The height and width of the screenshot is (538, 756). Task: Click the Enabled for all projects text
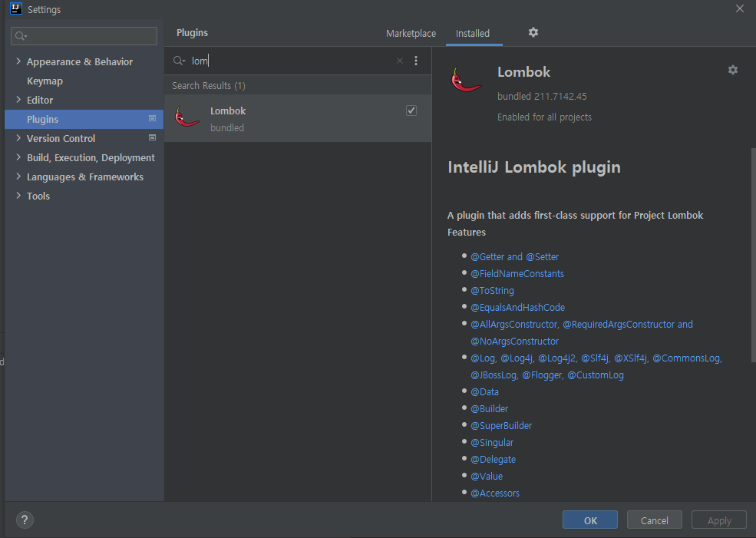click(544, 117)
